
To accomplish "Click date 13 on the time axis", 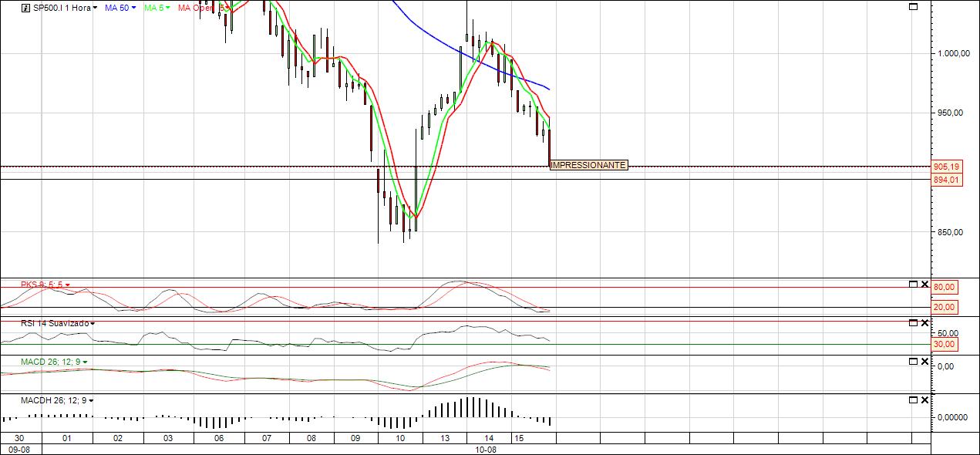I will click(445, 438).
